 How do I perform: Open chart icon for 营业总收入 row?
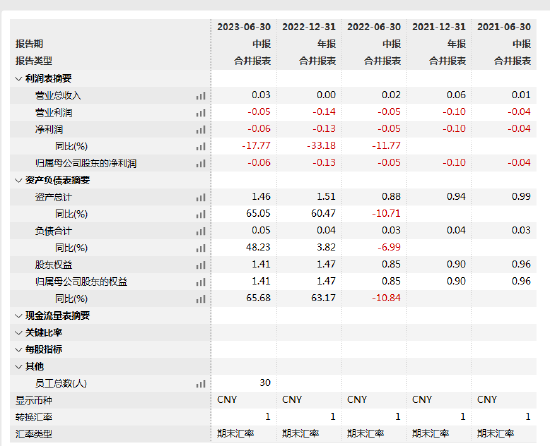[201, 96]
